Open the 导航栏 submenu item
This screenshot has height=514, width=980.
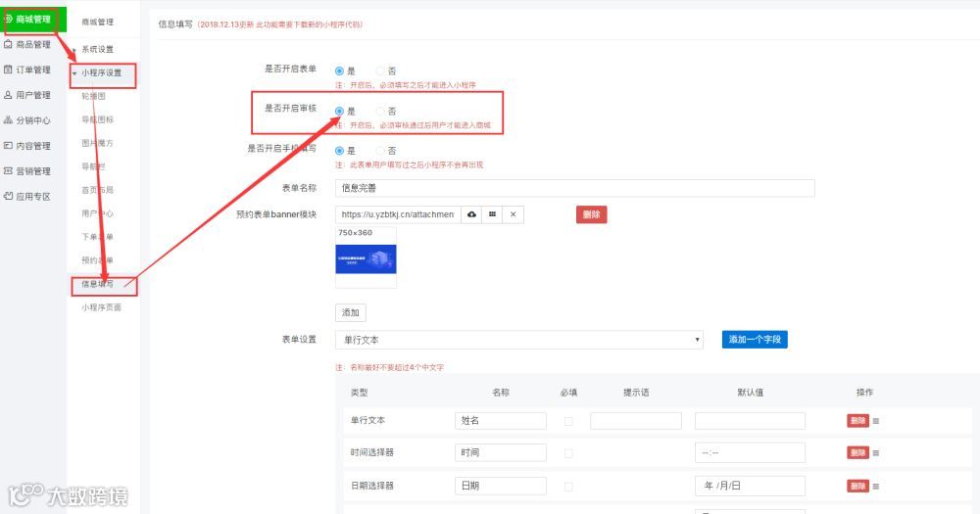94,166
